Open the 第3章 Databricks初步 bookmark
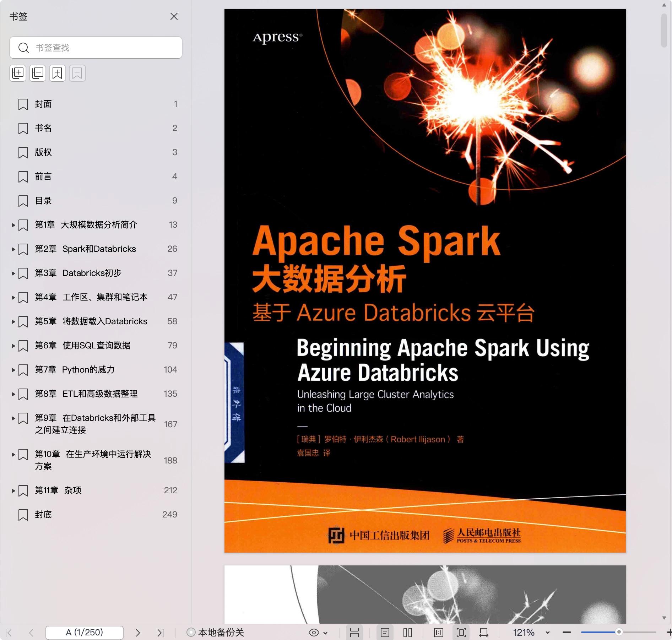Image resolution: width=672 pixels, height=640 pixels. [78, 273]
